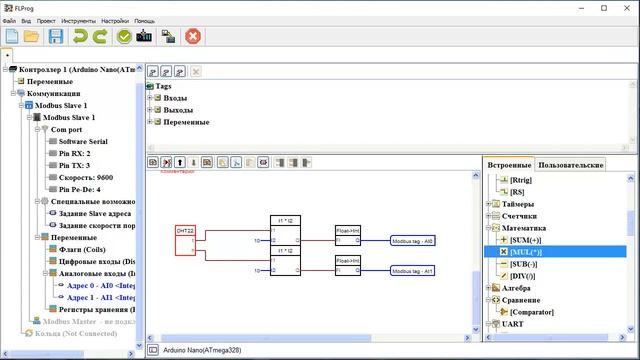Click the red X stop icon in the toolbar
Screen dimensions: 640x360
point(193,37)
